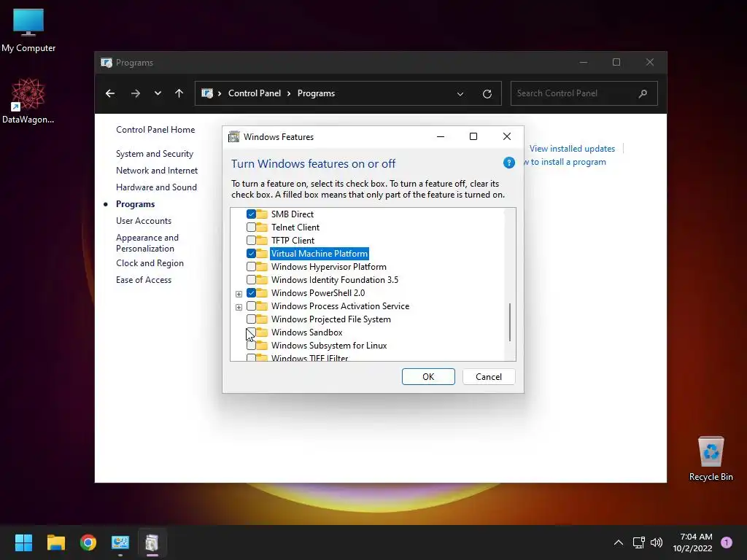Open the notification badge in taskbar

(727, 542)
